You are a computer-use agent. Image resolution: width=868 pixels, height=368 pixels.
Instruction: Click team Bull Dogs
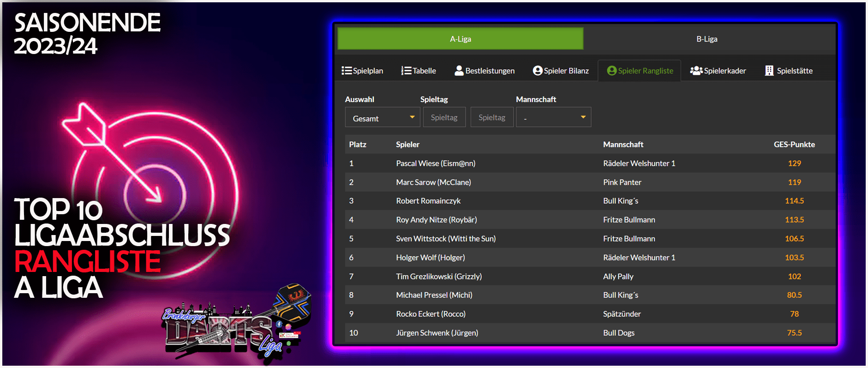619,333
